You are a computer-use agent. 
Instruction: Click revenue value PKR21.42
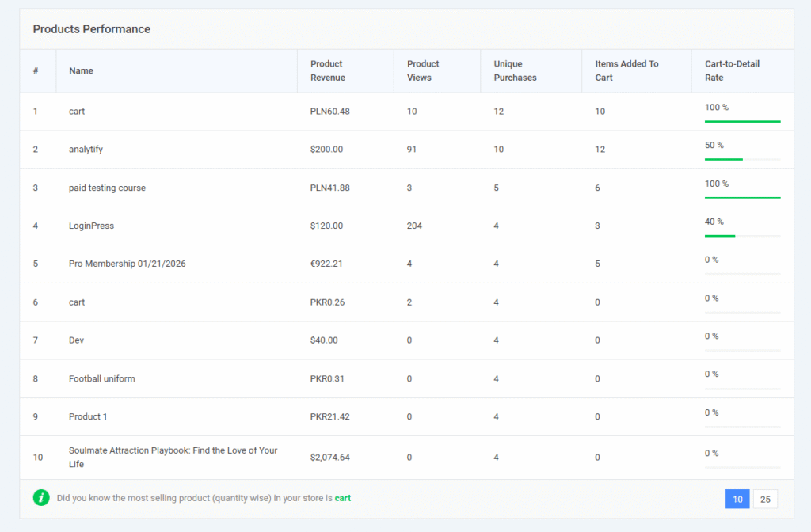[x=330, y=416]
